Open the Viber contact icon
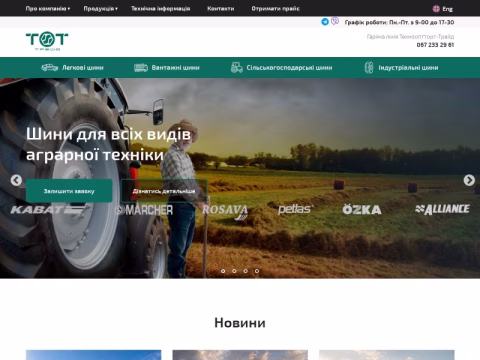480x360 pixels. click(335, 21)
